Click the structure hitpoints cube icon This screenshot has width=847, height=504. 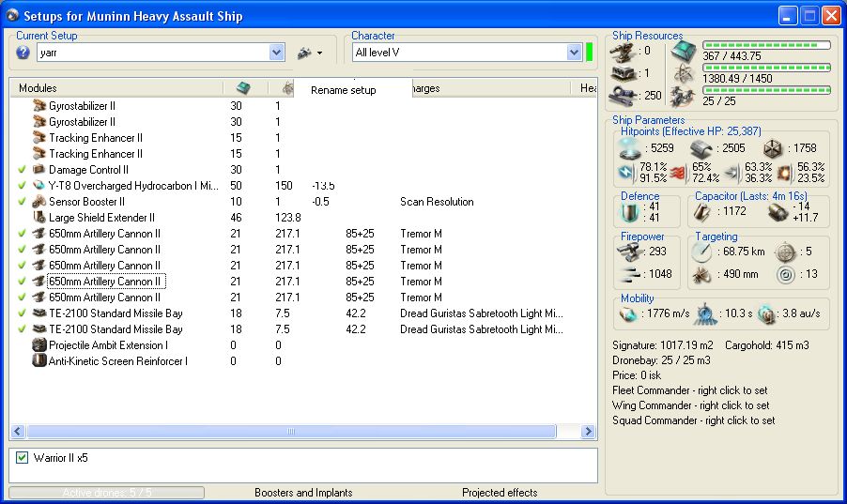(x=775, y=147)
